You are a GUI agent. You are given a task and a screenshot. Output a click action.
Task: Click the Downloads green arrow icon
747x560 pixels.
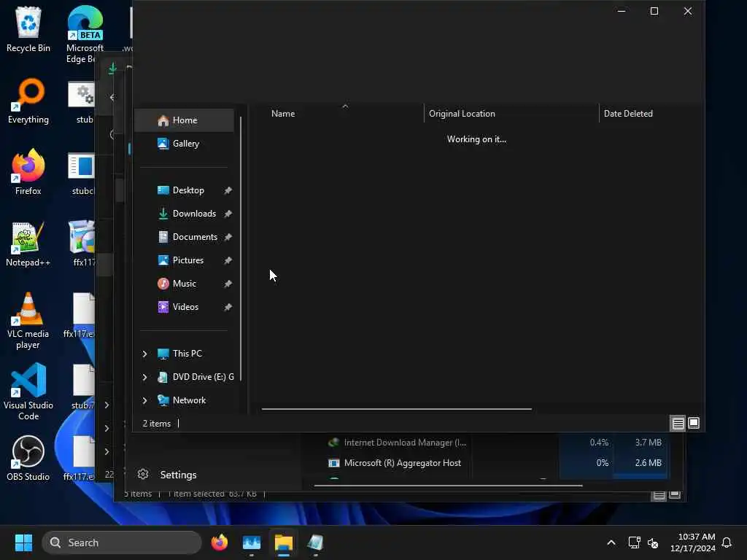[163, 214]
